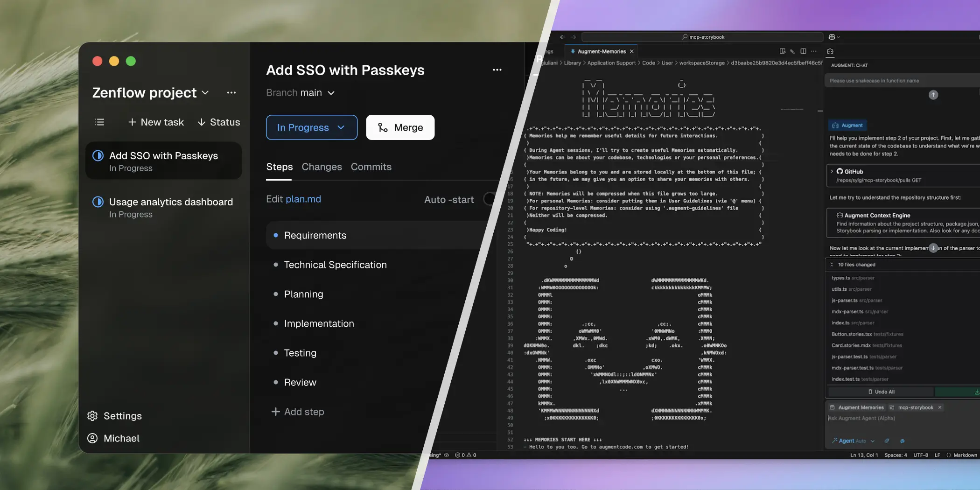Expand the Branch main selector
The width and height of the screenshot is (980, 490).
(301, 93)
